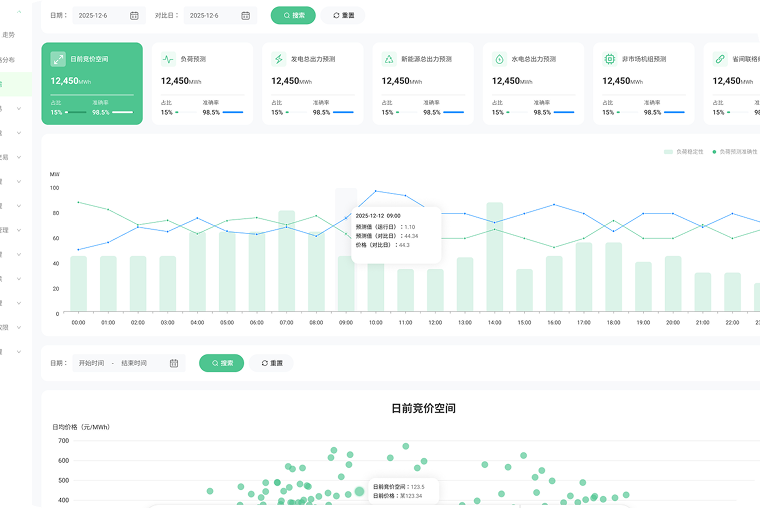760x508 pixels.
Task: Click 准确率 progress bar in 水电总出力预测 card
Action: point(564,112)
